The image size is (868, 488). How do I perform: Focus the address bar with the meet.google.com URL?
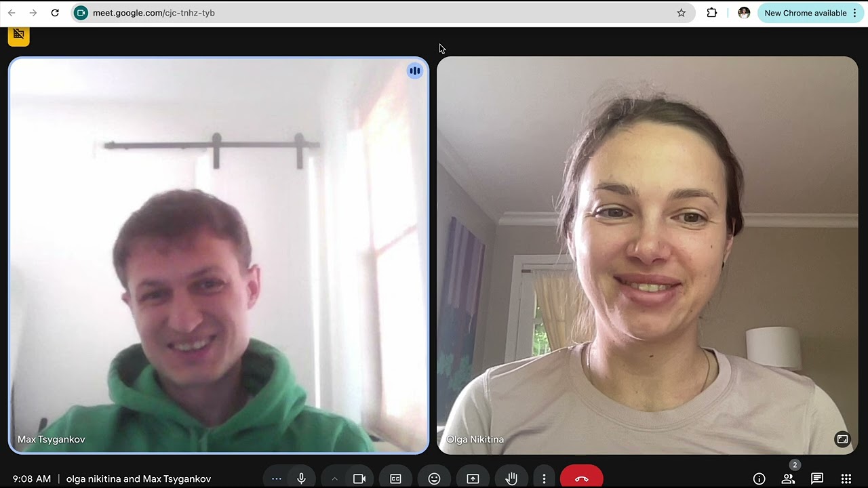pos(383,13)
